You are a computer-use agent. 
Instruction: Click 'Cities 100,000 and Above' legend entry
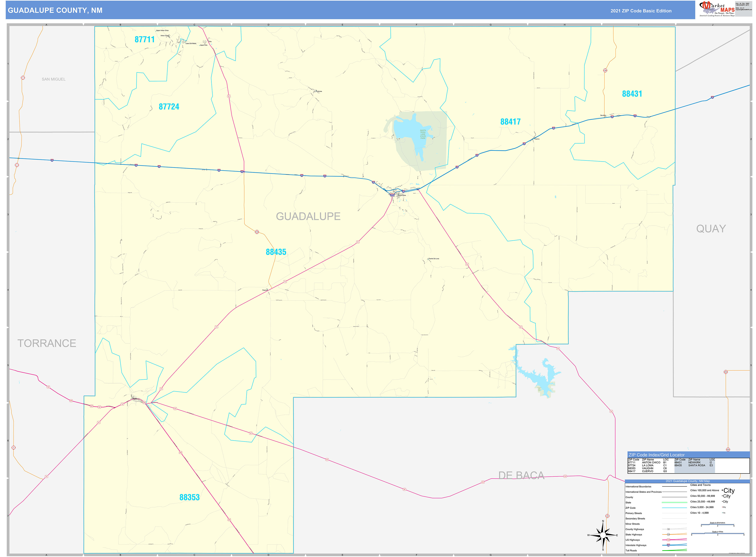pos(704,490)
